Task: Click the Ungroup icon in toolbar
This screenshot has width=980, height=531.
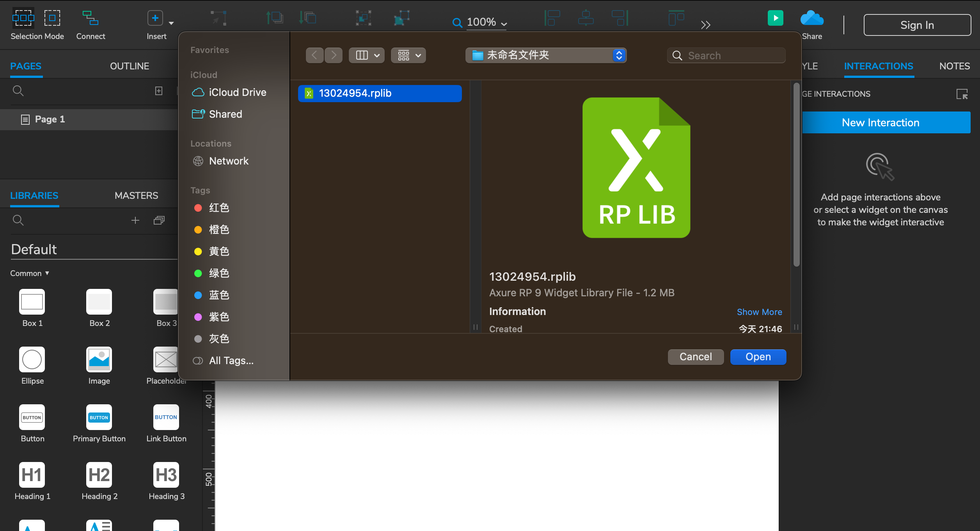Action: [401, 18]
